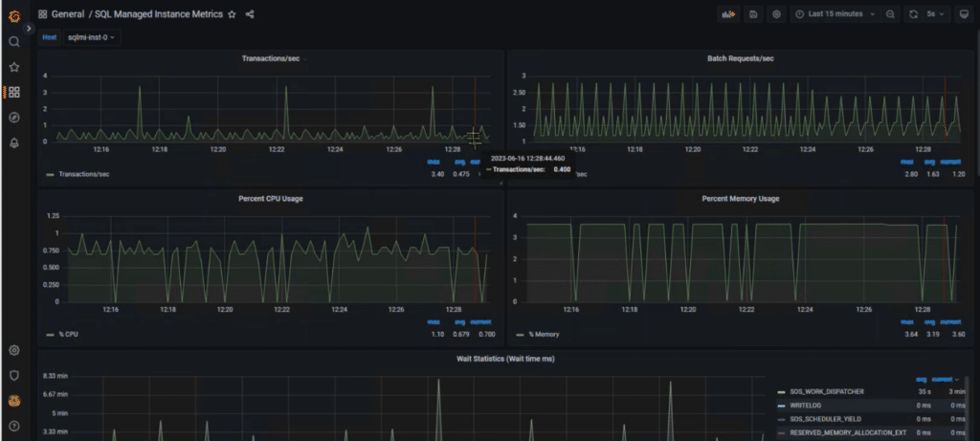
Task: Refresh the dashboard now
Action: click(x=914, y=14)
